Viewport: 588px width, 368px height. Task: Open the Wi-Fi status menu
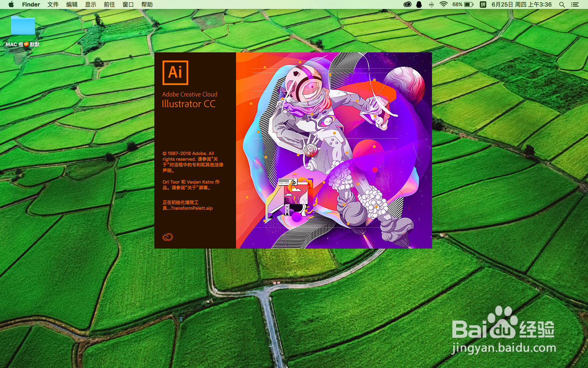coord(443,4)
